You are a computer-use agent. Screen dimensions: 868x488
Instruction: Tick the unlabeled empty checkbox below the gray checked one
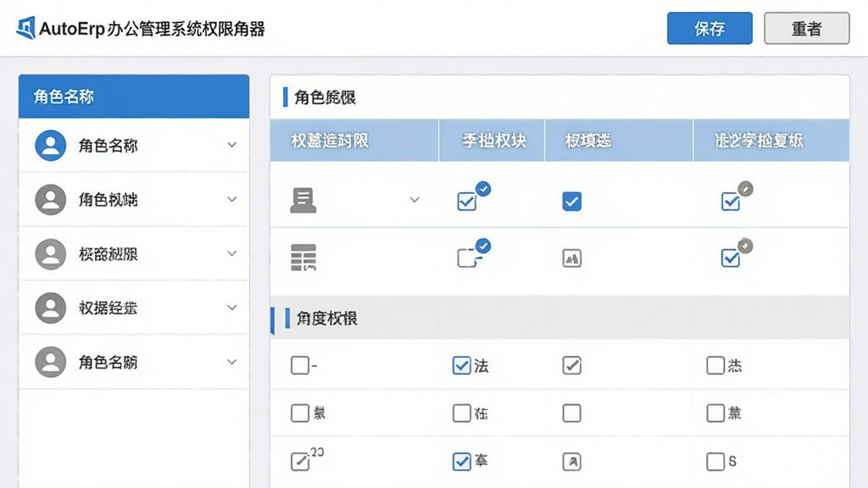(572, 413)
